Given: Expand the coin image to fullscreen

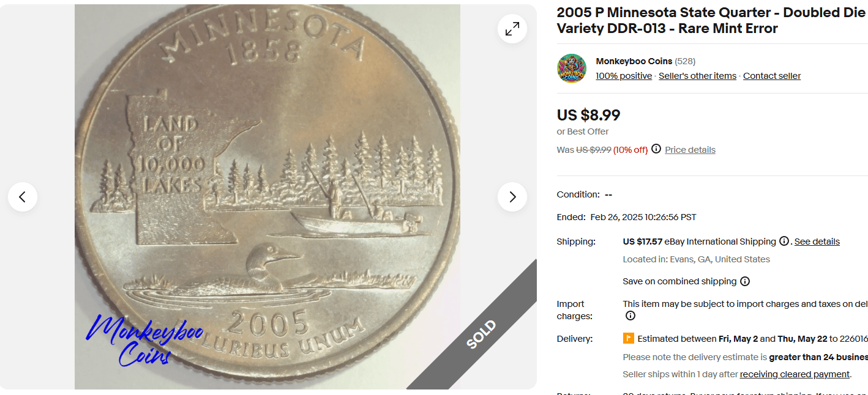Looking at the screenshot, I should 512,29.
